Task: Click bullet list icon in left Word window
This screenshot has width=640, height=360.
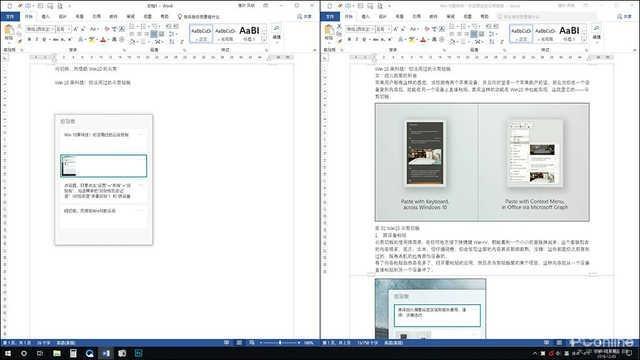Action: 132,26
